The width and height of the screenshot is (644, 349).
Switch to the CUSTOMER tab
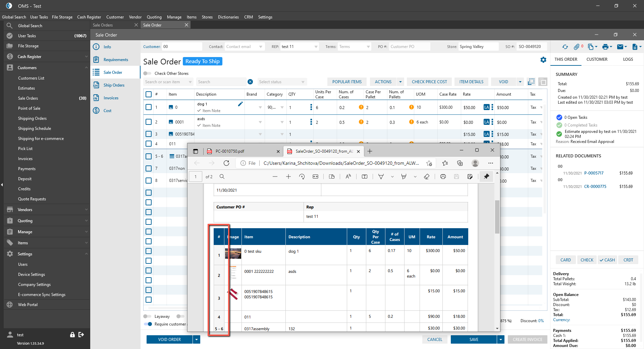[x=597, y=59]
